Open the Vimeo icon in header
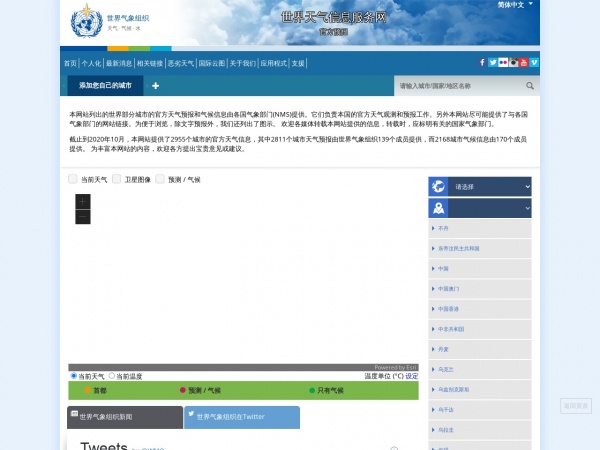Image resolution: width=600 pixels, height=450 pixels. pyautogui.click(x=534, y=62)
